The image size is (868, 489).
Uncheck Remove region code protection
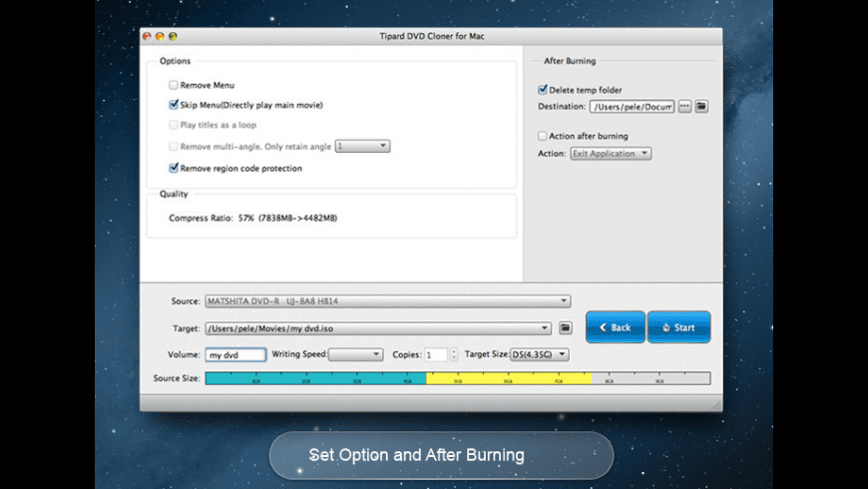coord(174,168)
